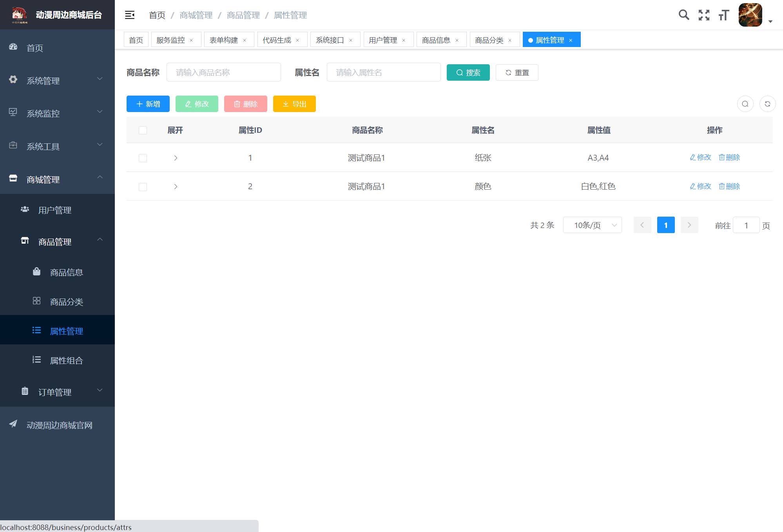Open the font size setting icon
783x532 pixels.
[723, 15]
